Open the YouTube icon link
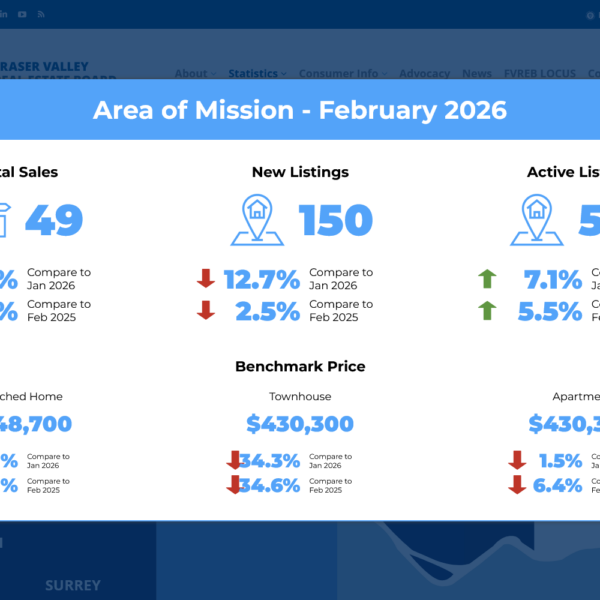600x600 pixels. pyautogui.click(x=22, y=15)
